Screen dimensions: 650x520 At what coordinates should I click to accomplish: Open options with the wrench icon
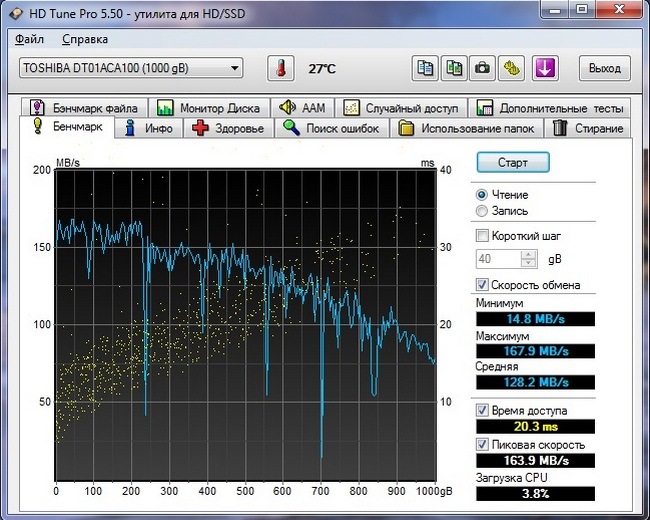point(512,69)
